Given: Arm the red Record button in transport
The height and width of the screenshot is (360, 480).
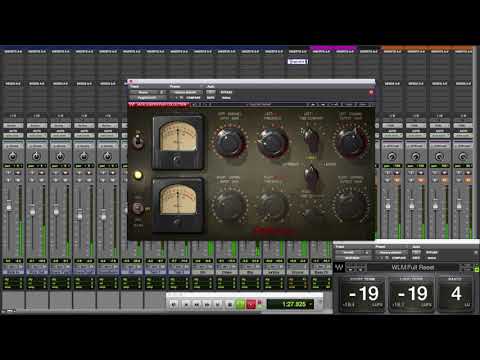Looking at the screenshot, I should [251, 304].
